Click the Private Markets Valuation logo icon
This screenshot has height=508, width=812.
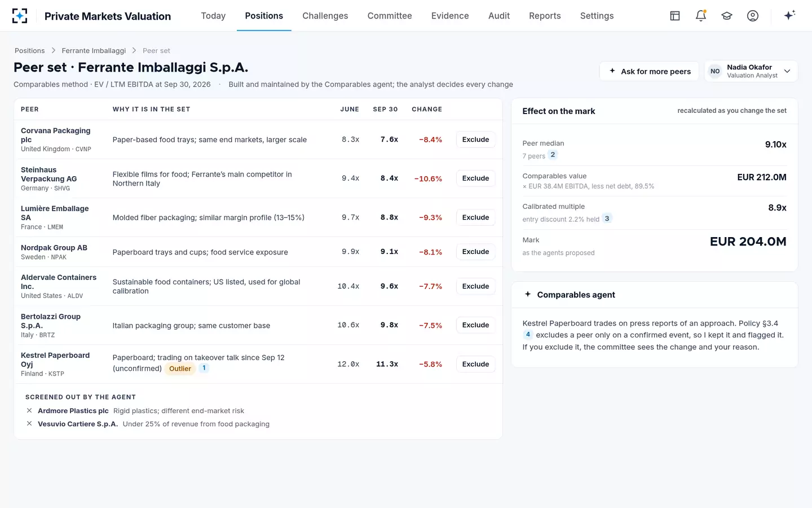20,16
